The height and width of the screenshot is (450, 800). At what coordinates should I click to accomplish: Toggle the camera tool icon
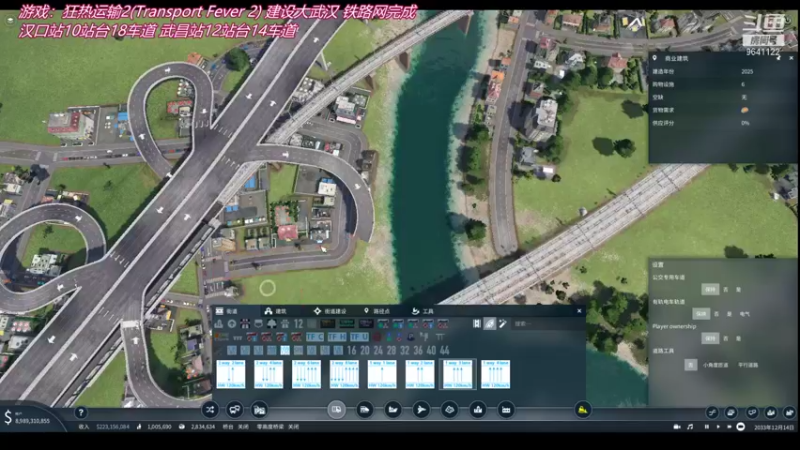pos(677,427)
